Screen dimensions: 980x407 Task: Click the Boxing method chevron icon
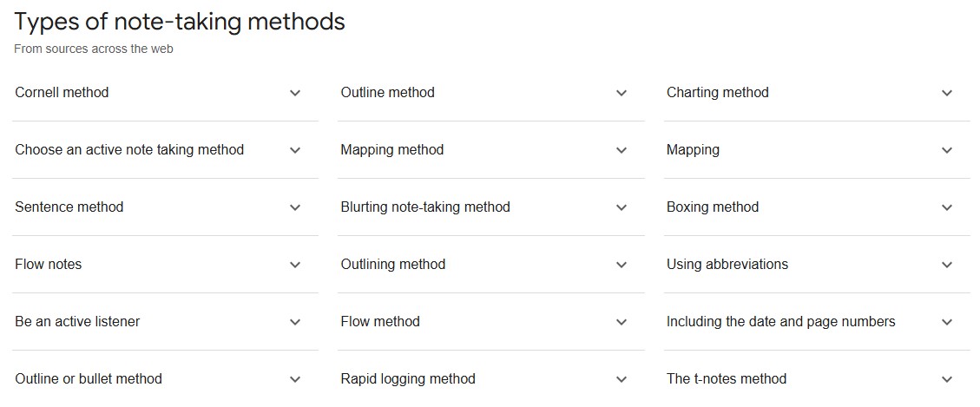tap(947, 207)
